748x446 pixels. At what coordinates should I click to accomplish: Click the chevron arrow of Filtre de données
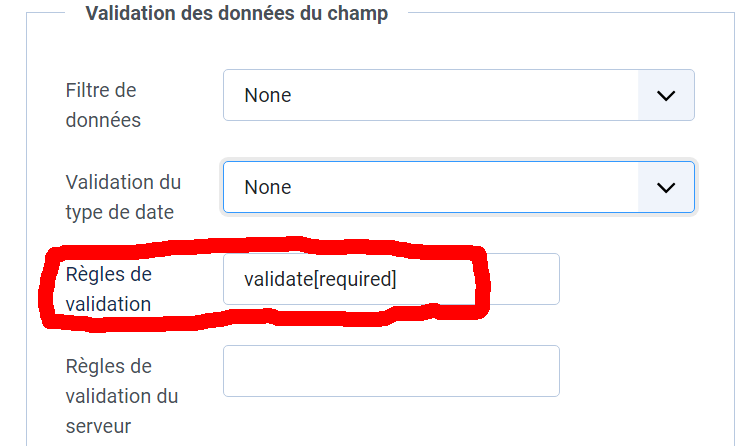pos(666,95)
